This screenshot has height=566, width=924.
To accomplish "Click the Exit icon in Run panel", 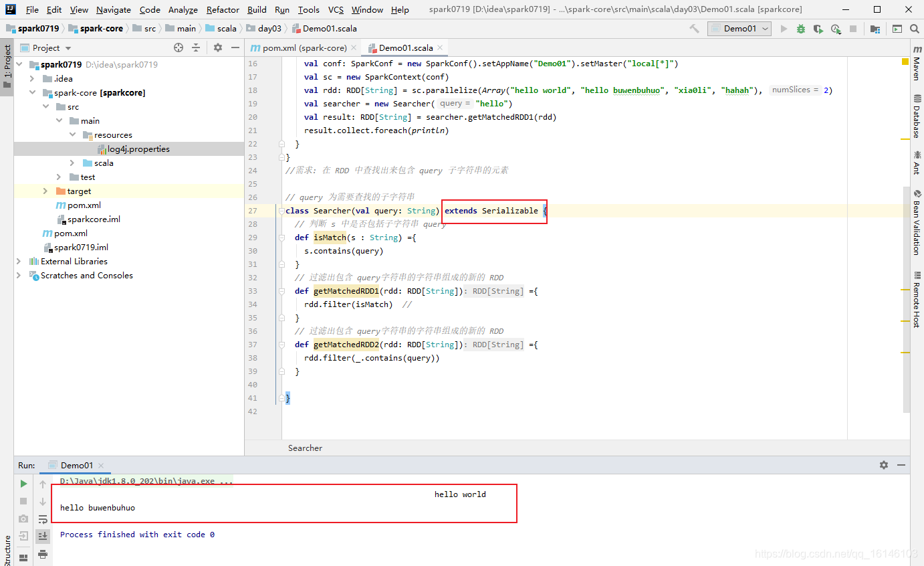I will pos(23,536).
